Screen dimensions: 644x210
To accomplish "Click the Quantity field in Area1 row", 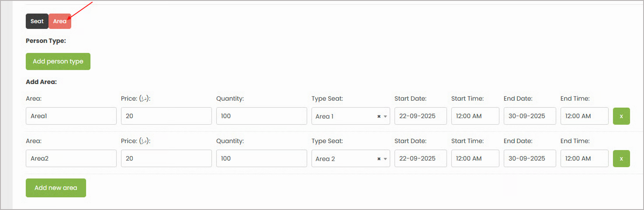I will tap(262, 116).
